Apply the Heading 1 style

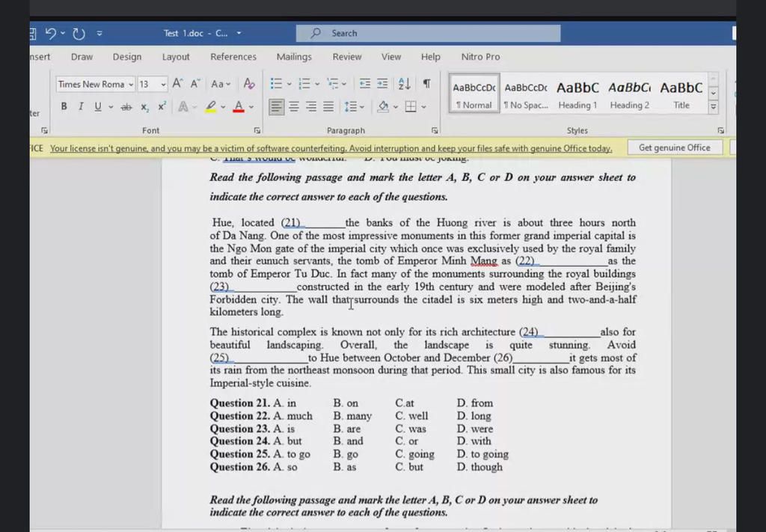(x=577, y=94)
